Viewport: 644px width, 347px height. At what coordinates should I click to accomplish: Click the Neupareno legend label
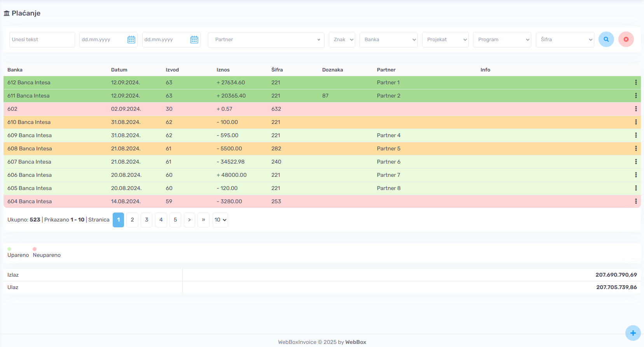pyautogui.click(x=47, y=255)
